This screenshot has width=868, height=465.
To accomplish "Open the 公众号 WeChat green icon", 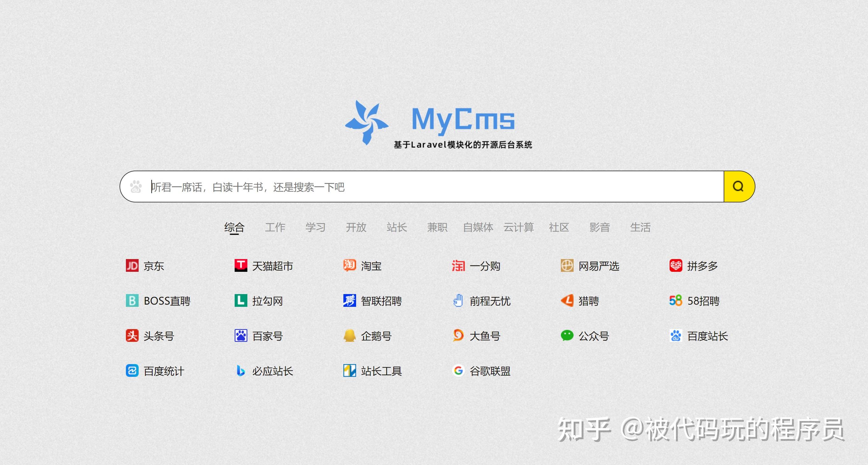I will [x=567, y=335].
